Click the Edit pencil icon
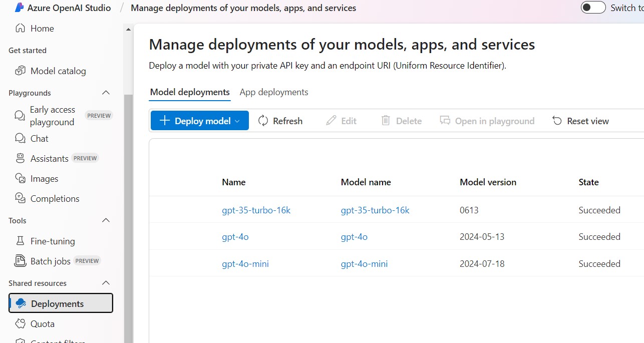 331,121
